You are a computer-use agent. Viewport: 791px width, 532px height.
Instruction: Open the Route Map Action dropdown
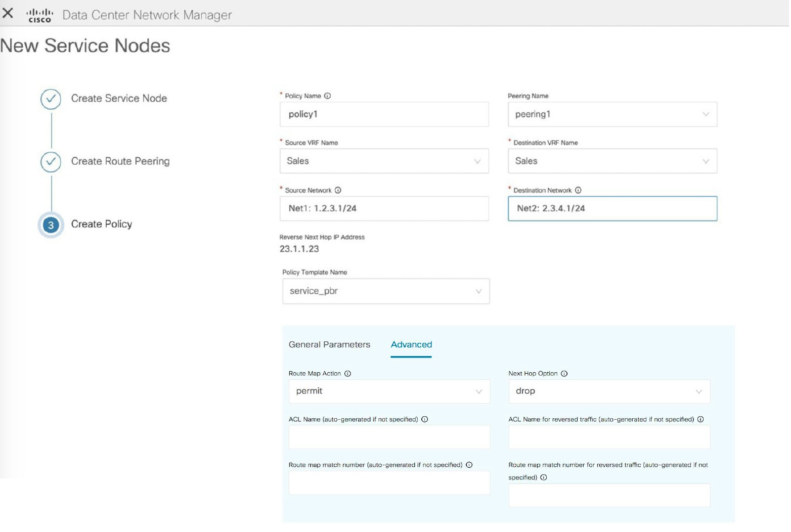[x=389, y=391]
